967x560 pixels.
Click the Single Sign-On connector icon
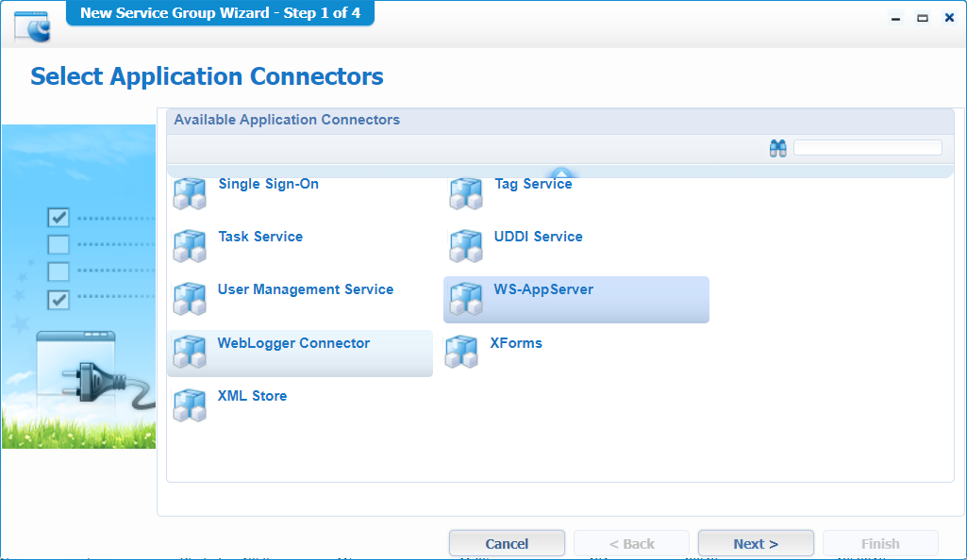190,193
